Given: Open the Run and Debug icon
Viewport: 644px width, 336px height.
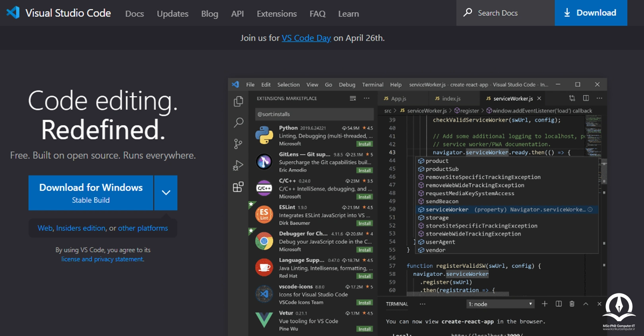Looking at the screenshot, I should pos(238,165).
